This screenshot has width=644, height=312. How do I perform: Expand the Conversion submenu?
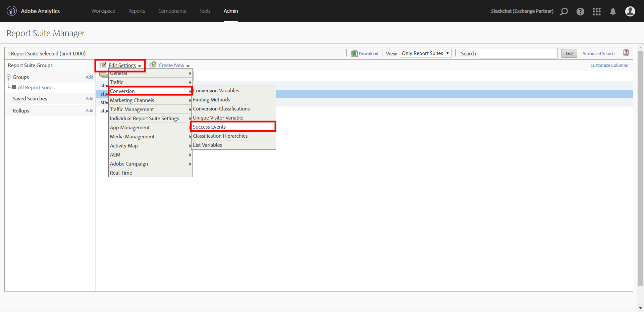[x=151, y=91]
